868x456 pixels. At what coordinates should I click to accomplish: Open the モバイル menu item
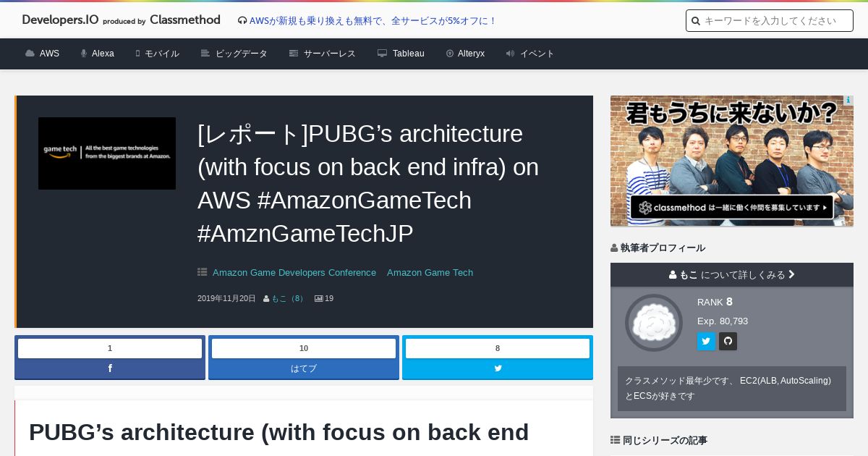158,54
